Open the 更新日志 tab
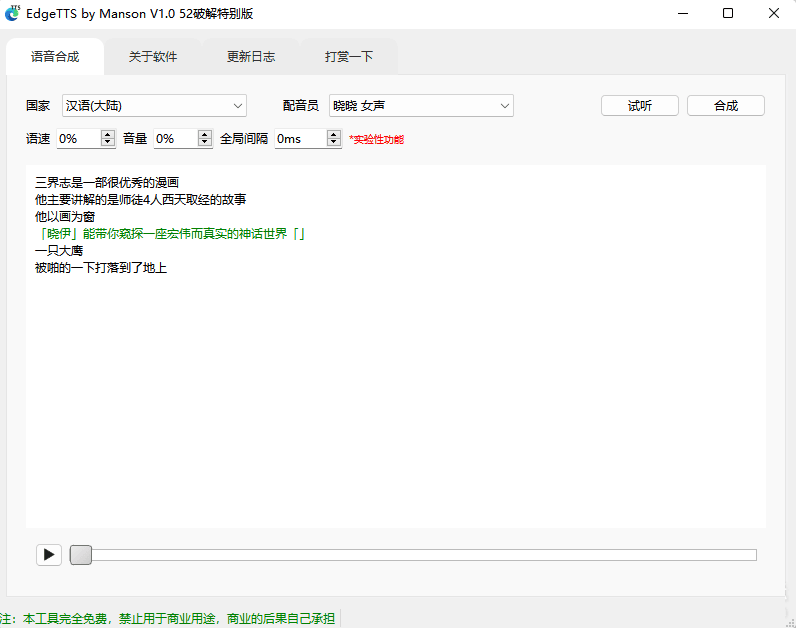The height and width of the screenshot is (628, 796). pos(251,57)
